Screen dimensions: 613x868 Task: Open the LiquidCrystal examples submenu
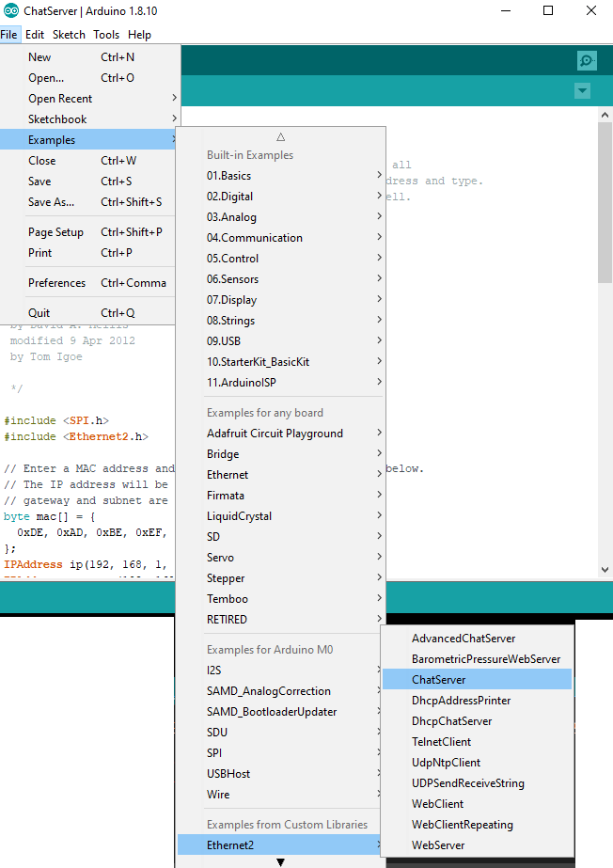coord(280,516)
